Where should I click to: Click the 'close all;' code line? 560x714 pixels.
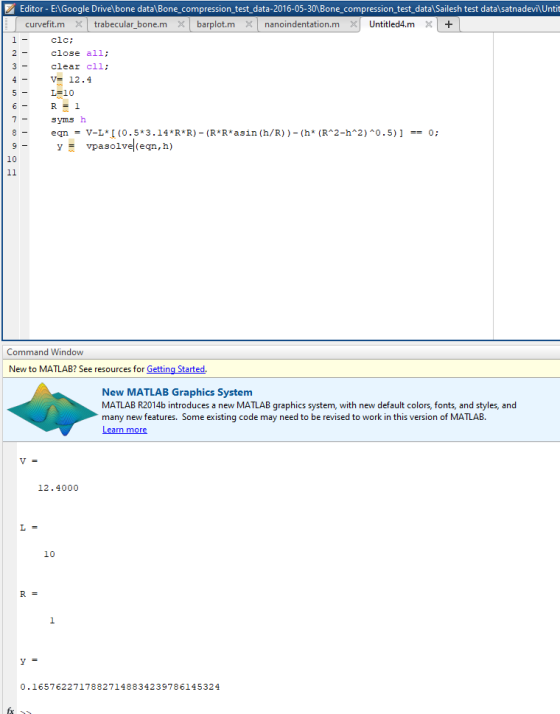pos(80,53)
